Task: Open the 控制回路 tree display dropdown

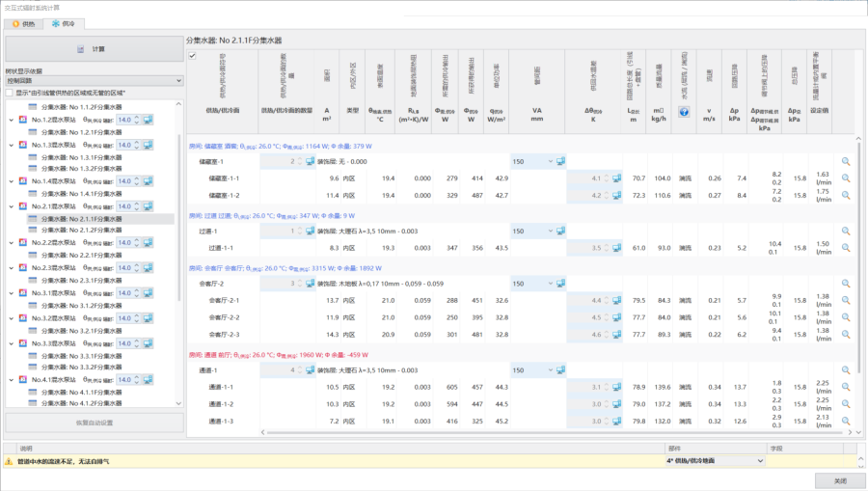Action: tap(95, 81)
